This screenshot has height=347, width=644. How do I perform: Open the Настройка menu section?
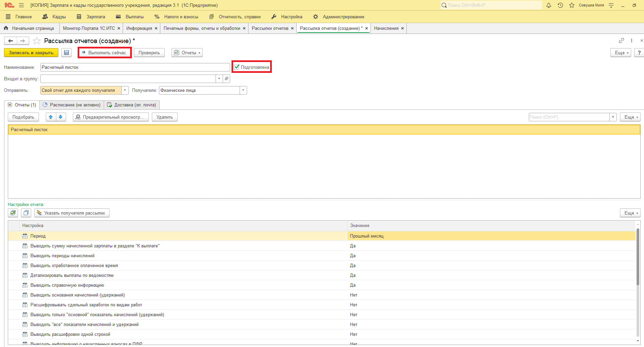287,17
